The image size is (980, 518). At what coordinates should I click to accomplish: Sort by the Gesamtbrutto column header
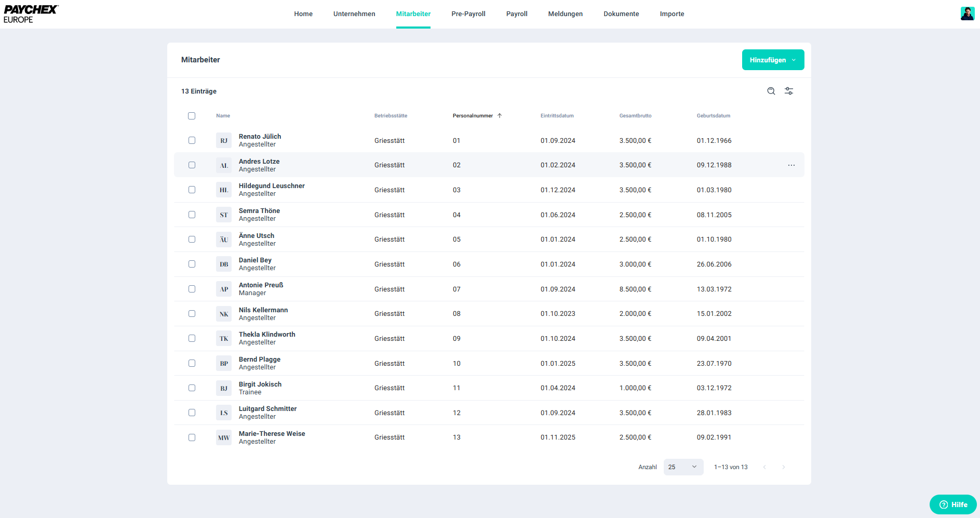[x=635, y=116]
